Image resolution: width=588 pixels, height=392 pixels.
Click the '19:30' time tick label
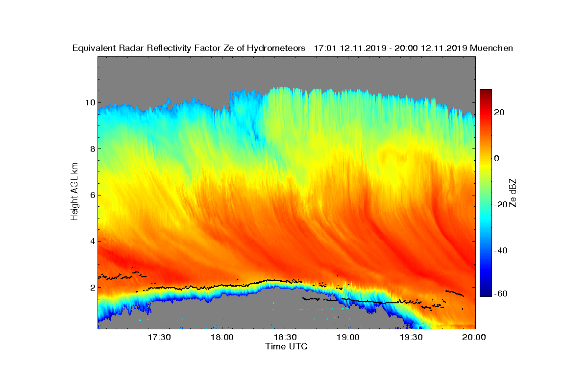pyautogui.click(x=412, y=338)
